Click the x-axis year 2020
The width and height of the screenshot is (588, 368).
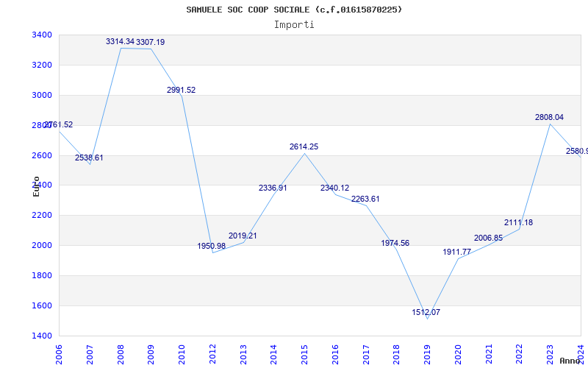click(x=458, y=355)
